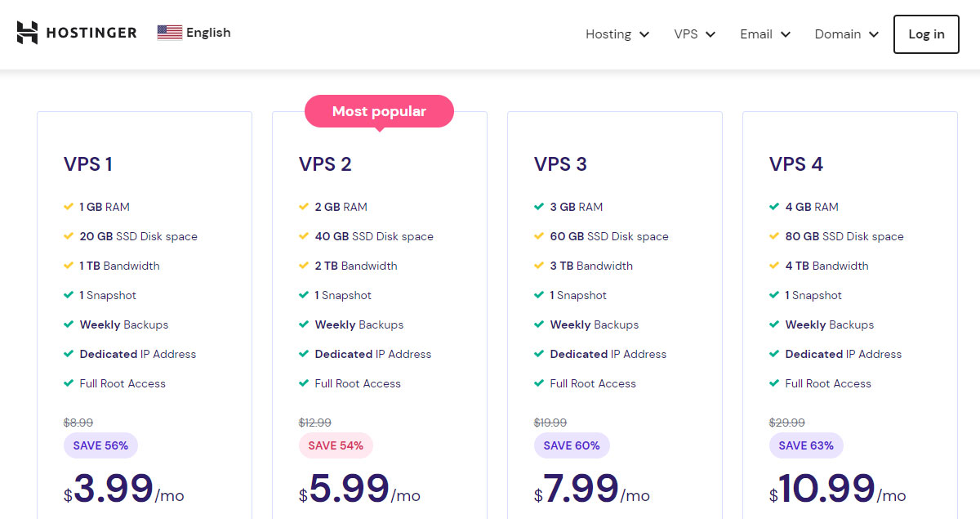
Task: Click checkmark beside 2 GB RAM
Action: coord(304,207)
